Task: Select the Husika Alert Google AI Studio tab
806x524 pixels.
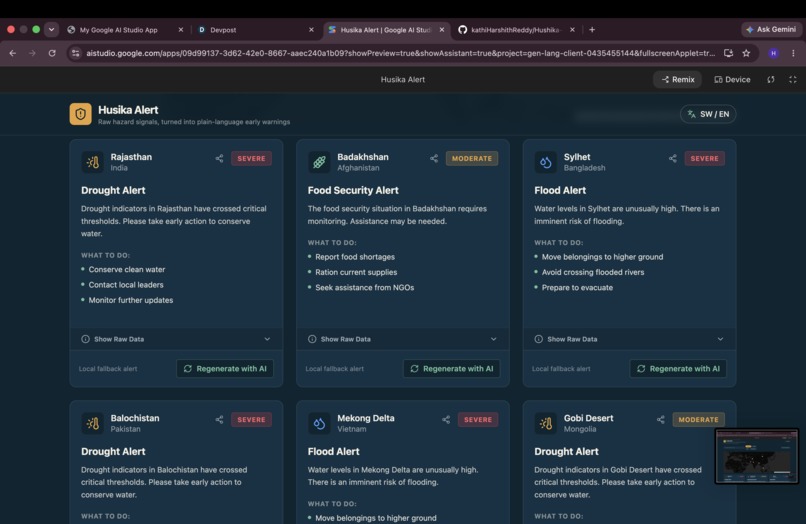Action: click(x=387, y=30)
